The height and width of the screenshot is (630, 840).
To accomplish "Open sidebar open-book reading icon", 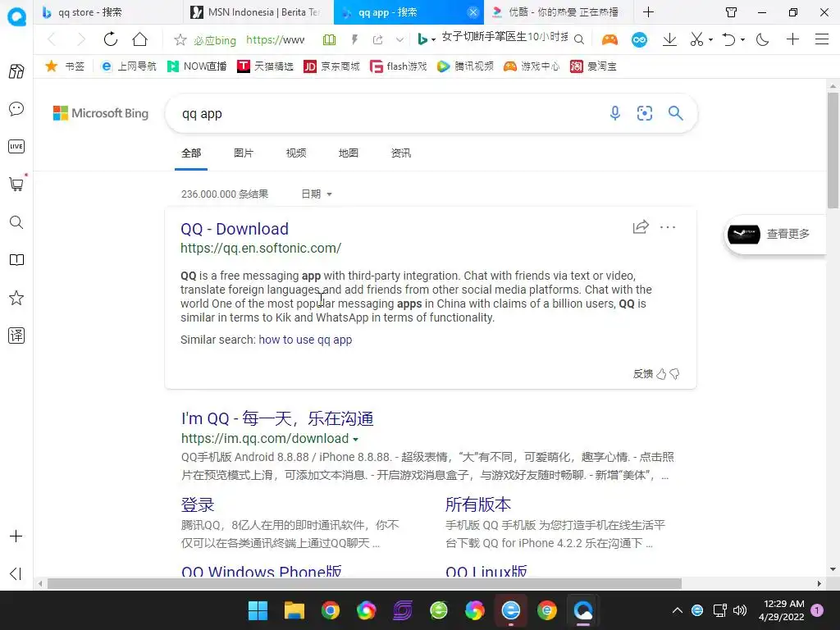I will 16,260.
